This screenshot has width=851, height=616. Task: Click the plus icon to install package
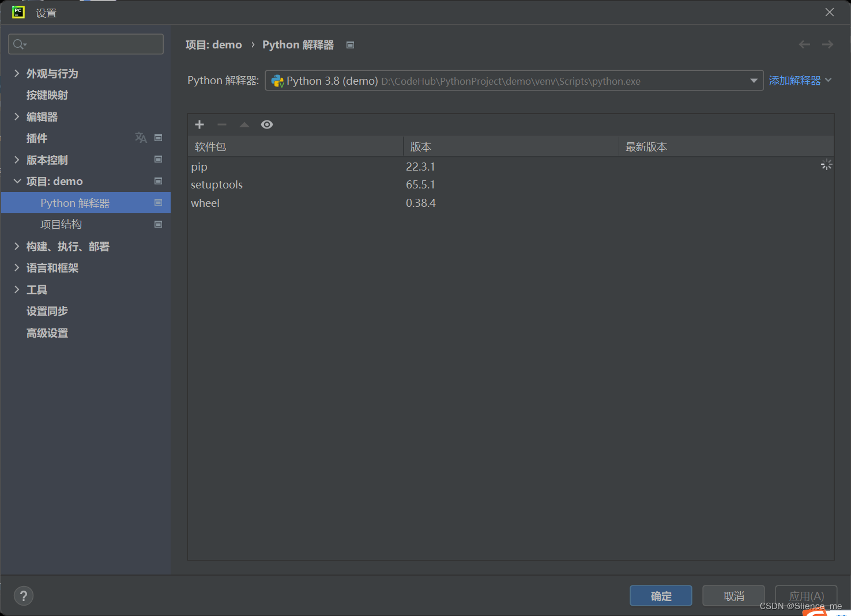(199, 124)
